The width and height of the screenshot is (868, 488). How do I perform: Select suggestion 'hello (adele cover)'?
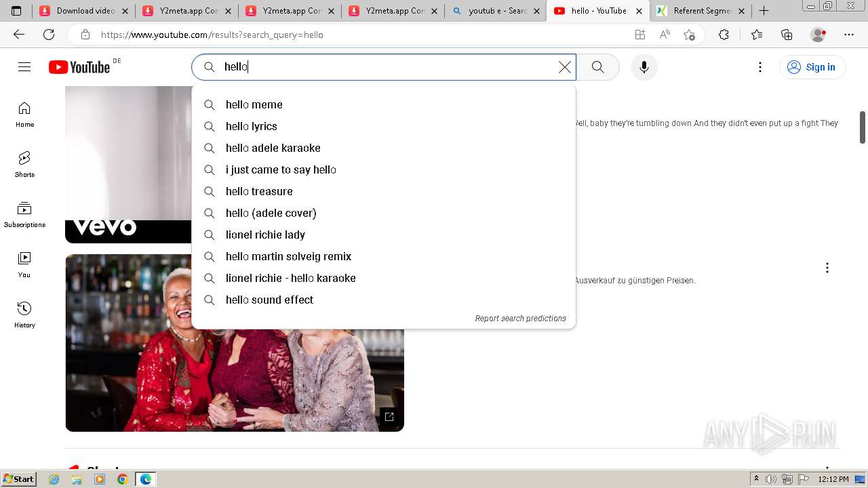[x=384, y=213]
